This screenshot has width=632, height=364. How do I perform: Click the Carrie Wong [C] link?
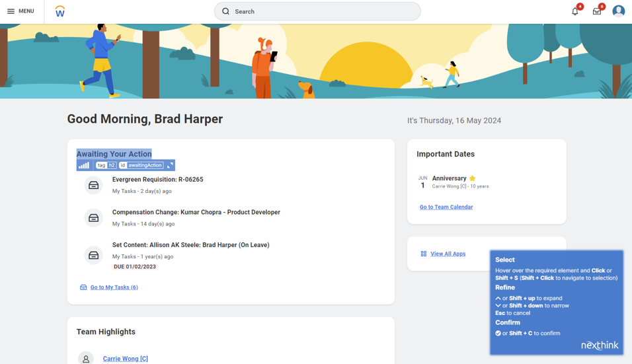[125, 359]
